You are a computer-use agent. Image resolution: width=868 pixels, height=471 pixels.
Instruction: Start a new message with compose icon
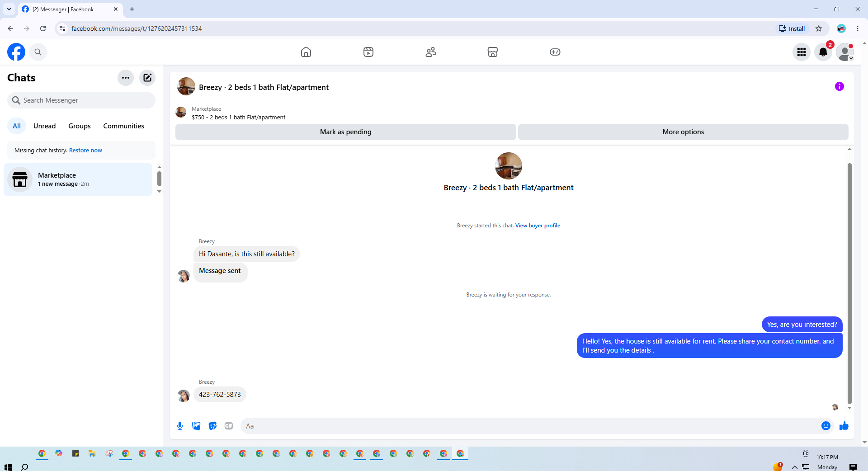147,78
